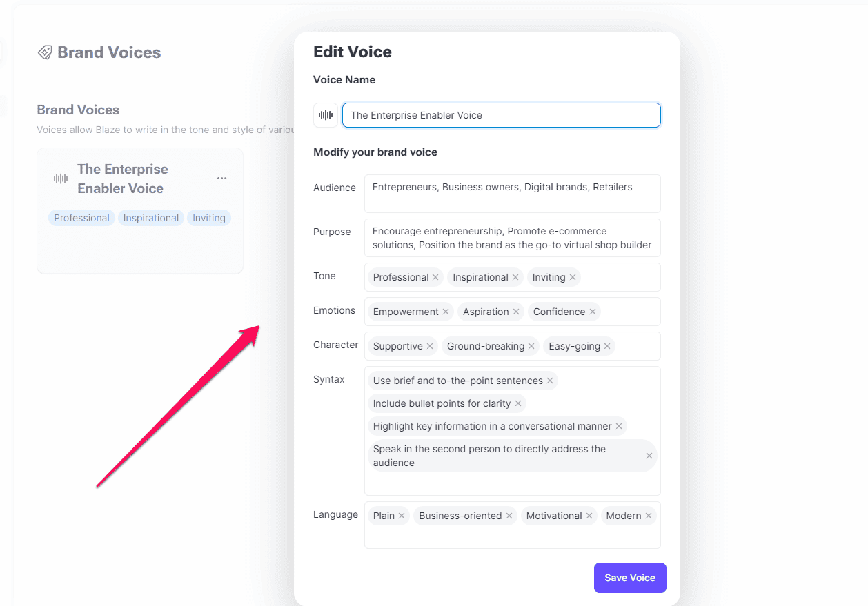This screenshot has width=868, height=606.
Task: Edit the Voice Name text field
Action: click(x=502, y=115)
